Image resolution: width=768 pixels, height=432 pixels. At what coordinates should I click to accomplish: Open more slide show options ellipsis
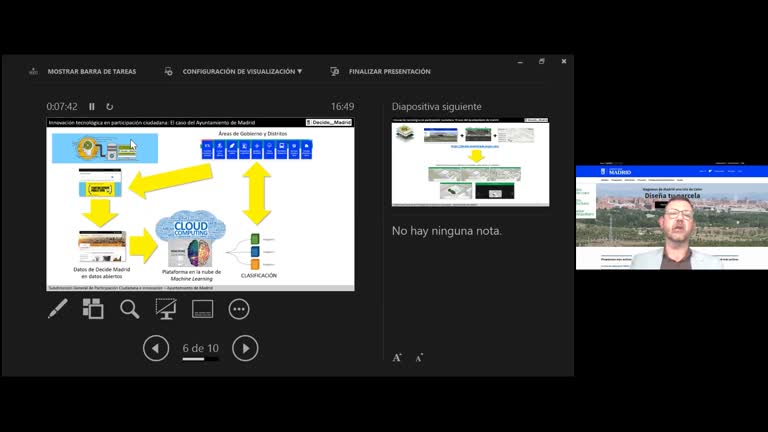239,309
